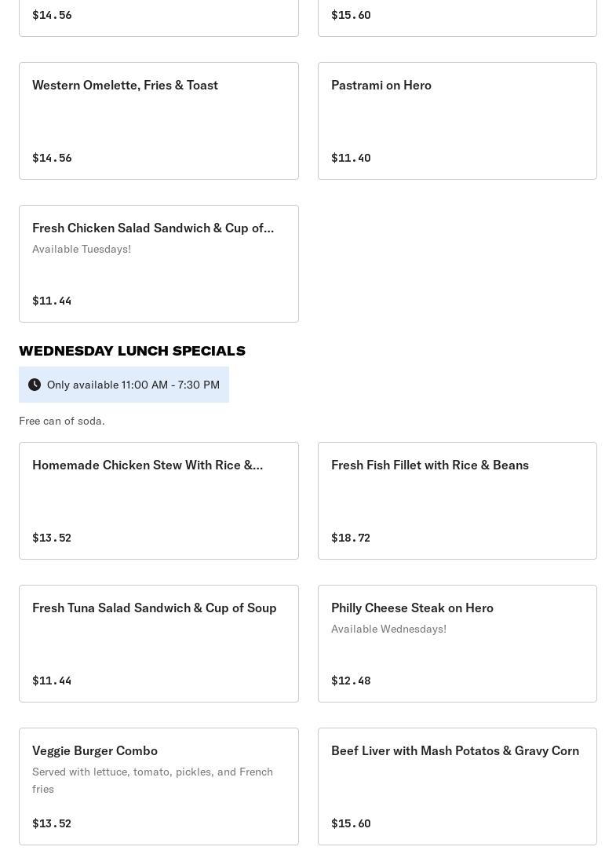
Task: Click the Free can of soda text
Action: 62,421
